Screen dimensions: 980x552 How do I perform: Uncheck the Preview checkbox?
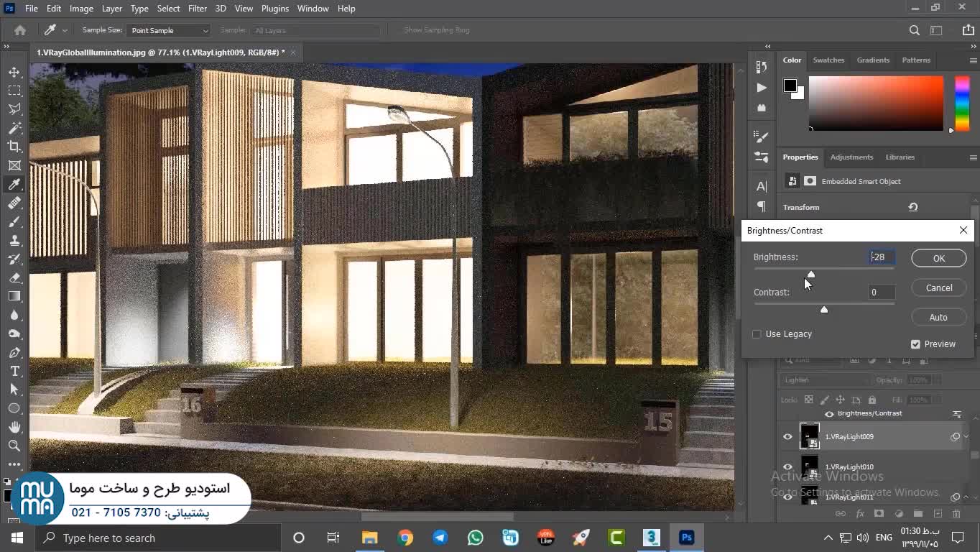point(915,344)
